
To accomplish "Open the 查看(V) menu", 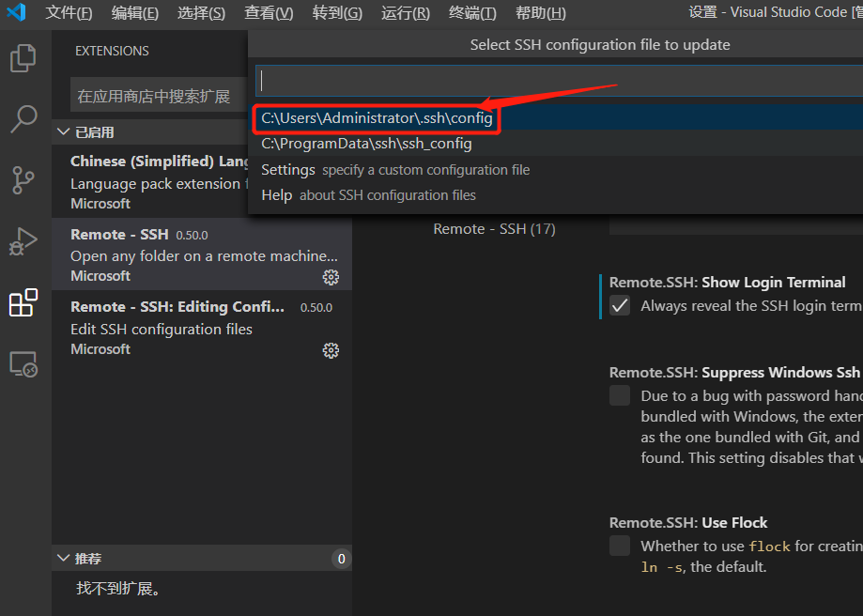I will [x=269, y=12].
